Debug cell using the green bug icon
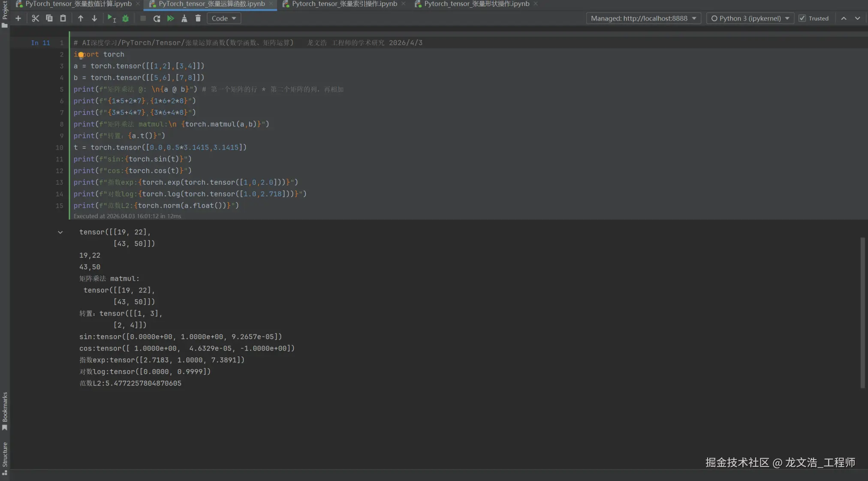Viewport: 868px width, 481px height. 125,18
